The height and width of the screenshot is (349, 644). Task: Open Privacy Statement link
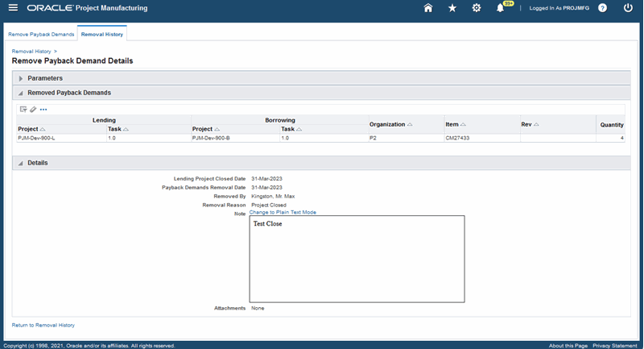[x=615, y=346]
